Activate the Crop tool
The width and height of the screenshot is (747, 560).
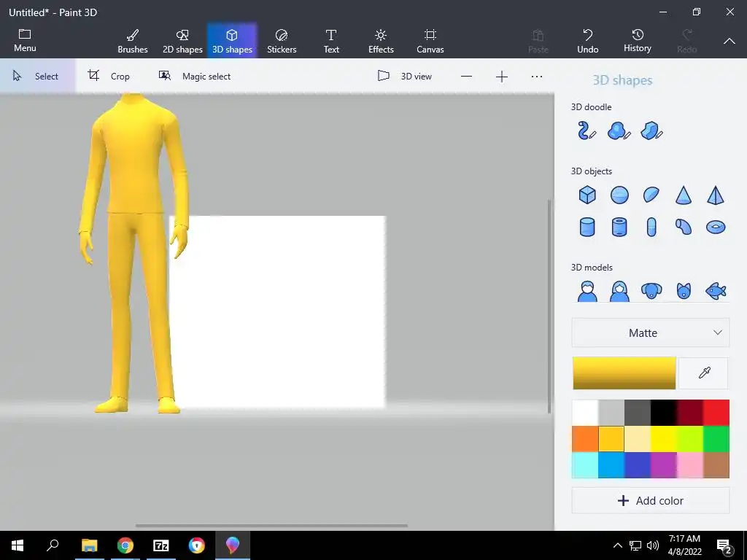tap(109, 76)
